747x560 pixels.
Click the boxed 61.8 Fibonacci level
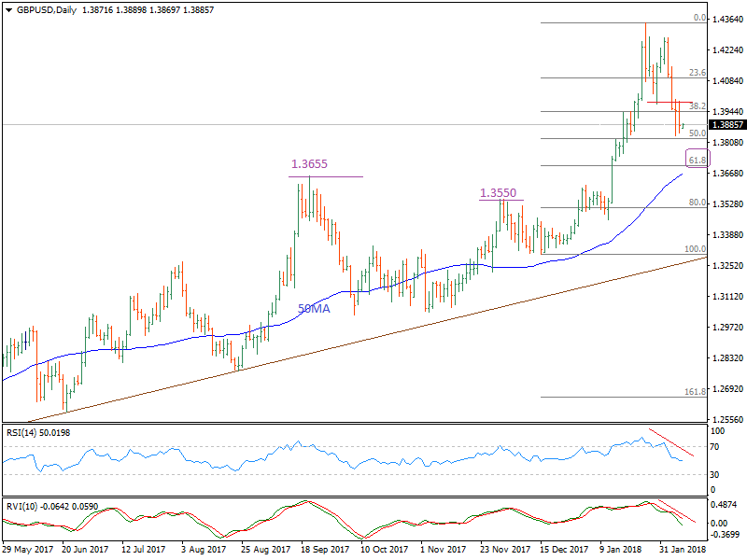[x=698, y=160]
